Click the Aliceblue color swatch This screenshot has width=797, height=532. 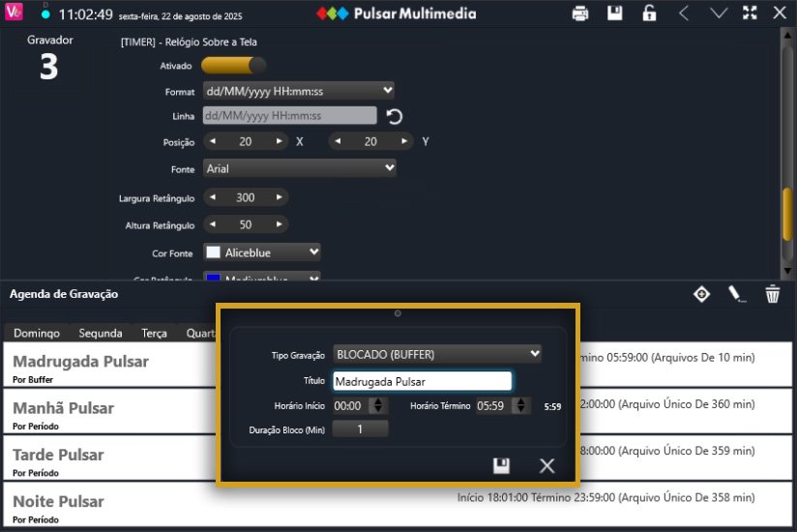pos(213,252)
